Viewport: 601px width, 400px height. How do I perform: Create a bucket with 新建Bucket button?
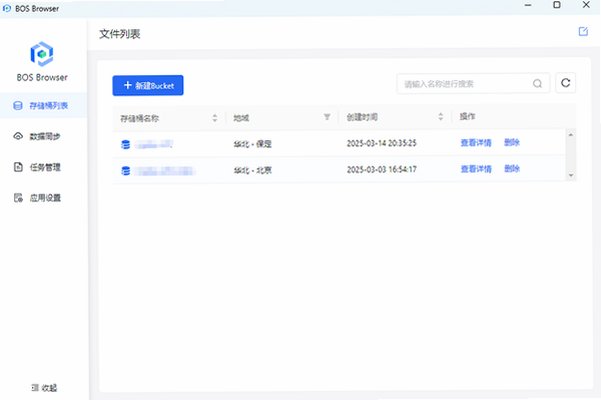pyautogui.click(x=148, y=85)
